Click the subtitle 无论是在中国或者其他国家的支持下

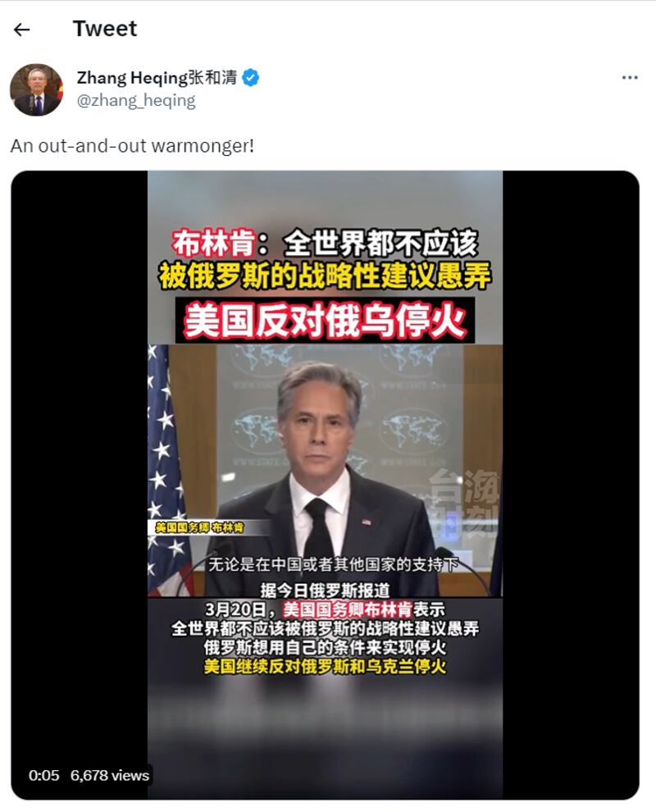tap(333, 564)
